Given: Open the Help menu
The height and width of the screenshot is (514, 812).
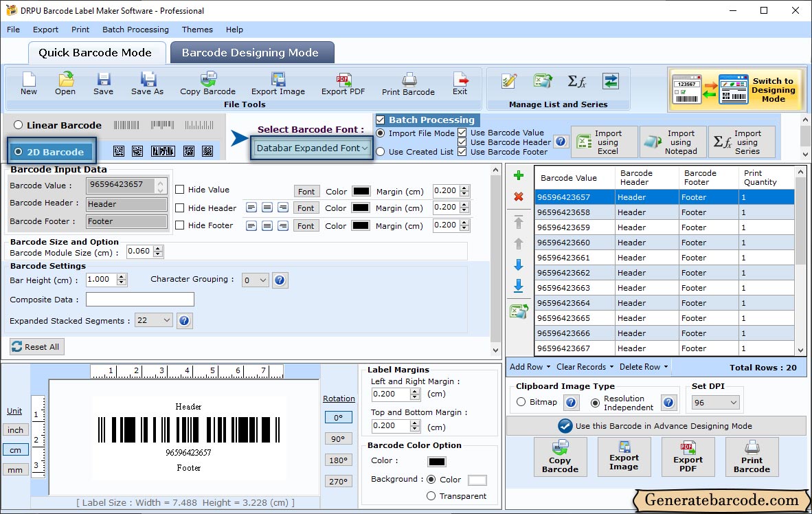Looking at the screenshot, I should point(234,30).
